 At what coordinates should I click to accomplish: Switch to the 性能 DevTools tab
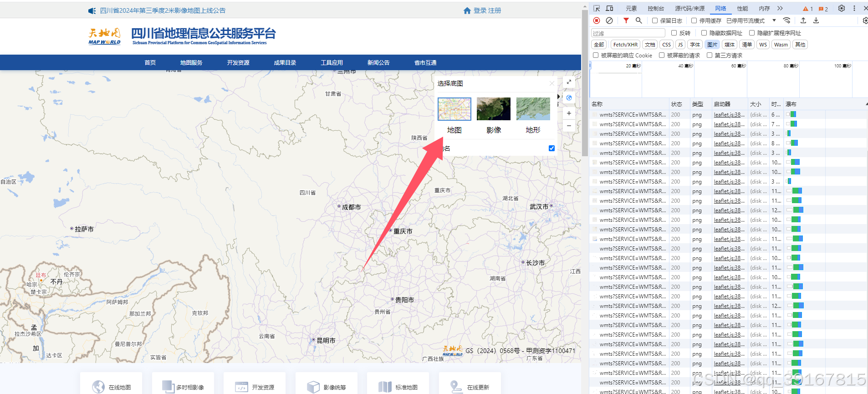point(743,9)
